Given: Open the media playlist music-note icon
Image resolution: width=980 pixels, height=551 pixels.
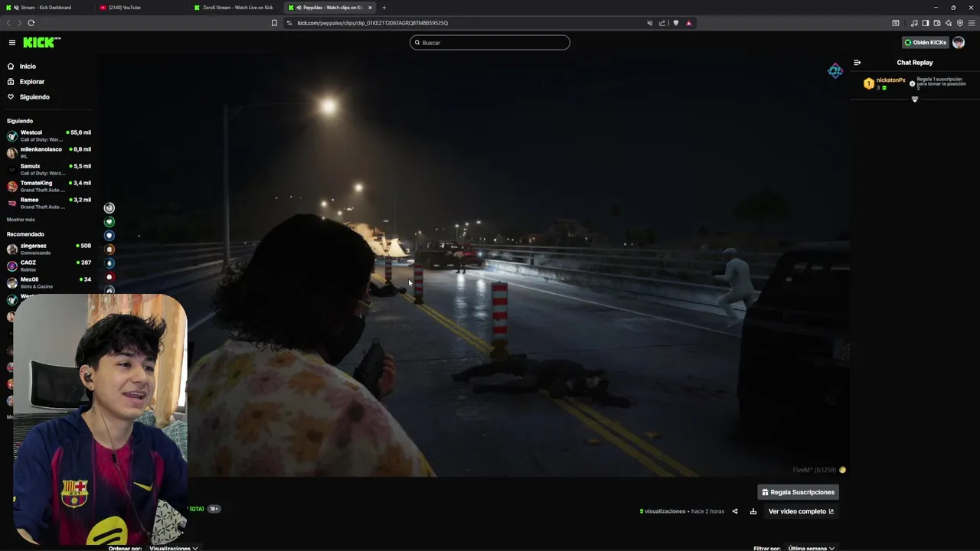Looking at the screenshot, I should (x=914, y=23).
